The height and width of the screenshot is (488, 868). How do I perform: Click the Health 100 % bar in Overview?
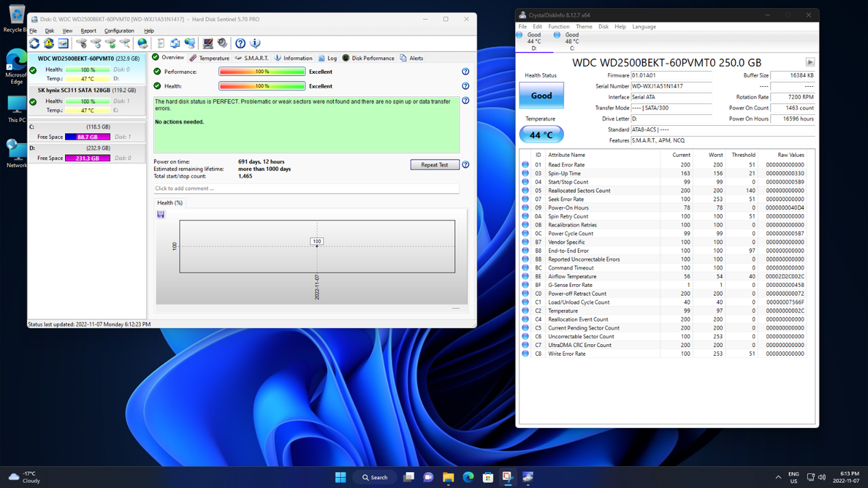tap(262, 86)
